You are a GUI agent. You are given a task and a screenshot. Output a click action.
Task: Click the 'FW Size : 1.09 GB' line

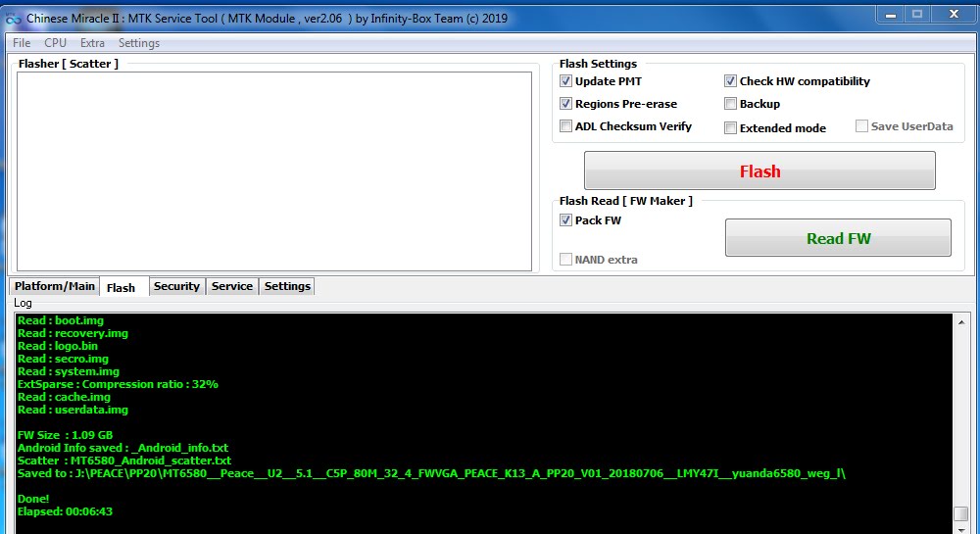65,435
